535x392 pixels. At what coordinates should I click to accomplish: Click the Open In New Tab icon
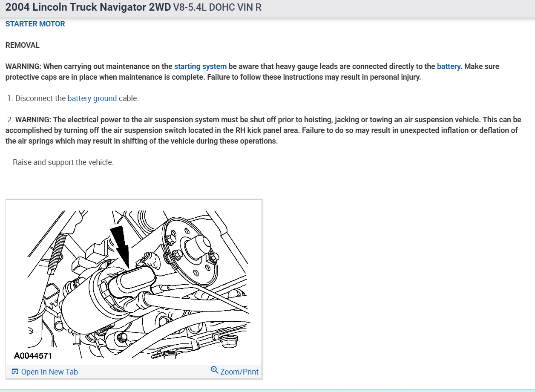[15, 372]
